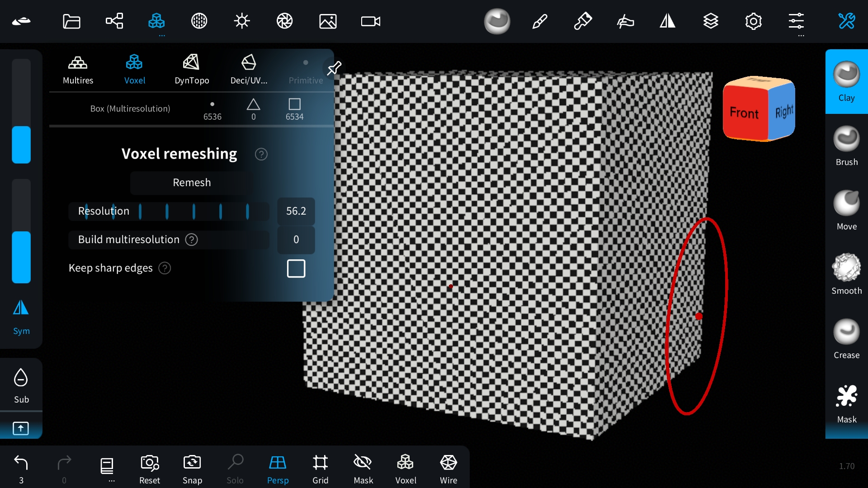
Task: Switch to the Multires tab
Action: click(x=78, y=70)
